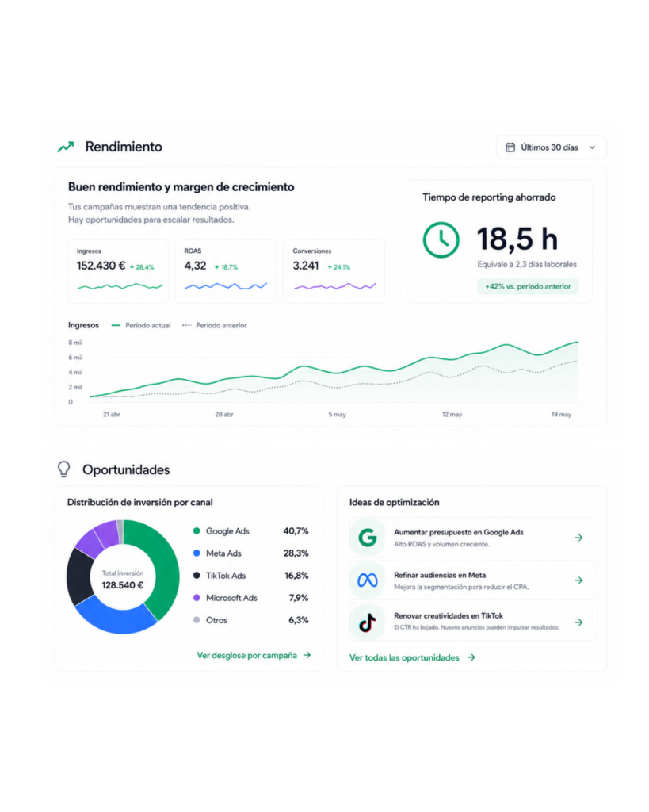Open Ver desglose por campaña link

[254, 655]
